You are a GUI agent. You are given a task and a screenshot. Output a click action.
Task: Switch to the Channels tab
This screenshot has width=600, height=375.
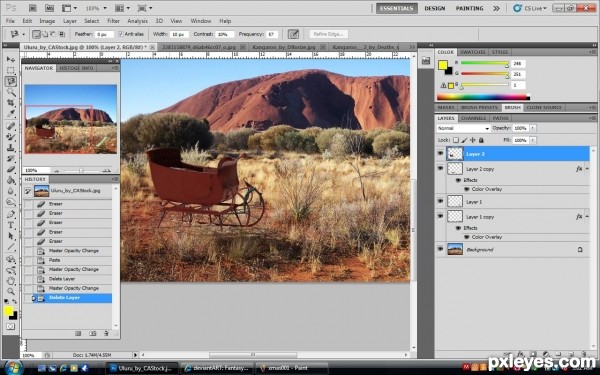(x=473, y=118)
